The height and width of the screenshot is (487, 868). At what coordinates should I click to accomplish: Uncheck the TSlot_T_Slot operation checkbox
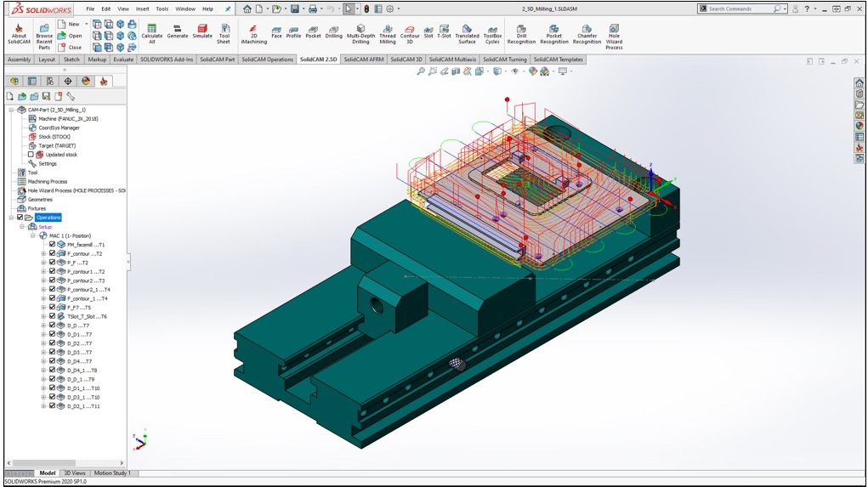(52, 316)
